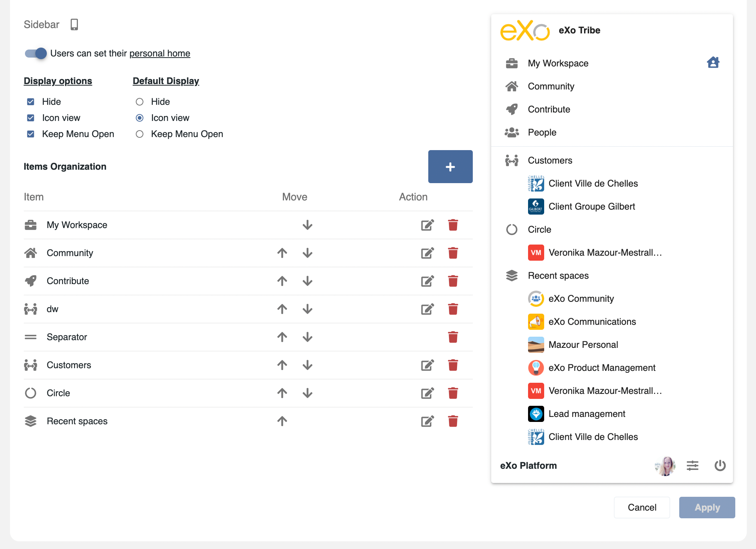Open People in sidebar preview
Screen dimensions: 756x549
pyautogui.click(x=542, y=132)
